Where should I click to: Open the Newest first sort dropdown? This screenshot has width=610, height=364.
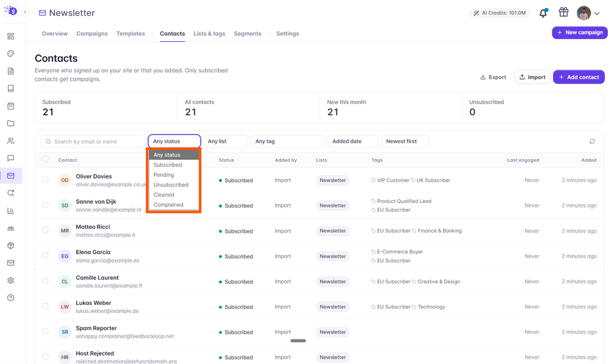[404, 141]
